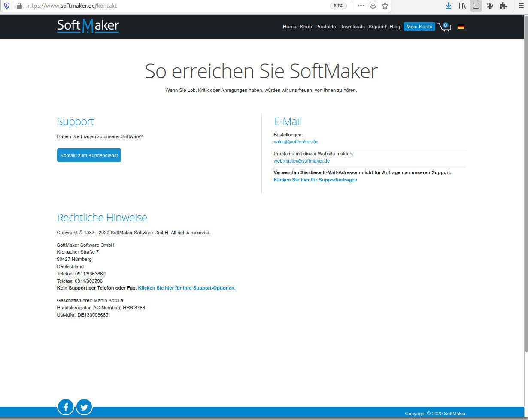528x420 pixels.
Task: Toggle the sidebar view icon
Action: click(x=476, y=6)
